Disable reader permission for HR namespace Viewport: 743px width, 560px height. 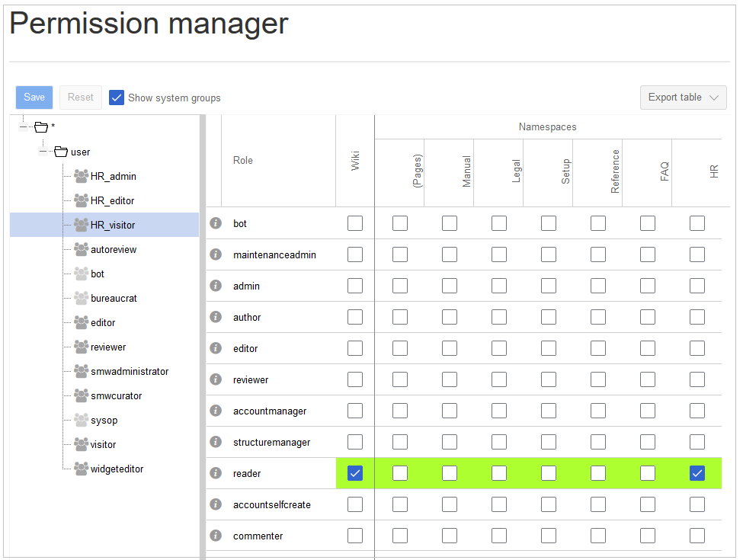697,473
